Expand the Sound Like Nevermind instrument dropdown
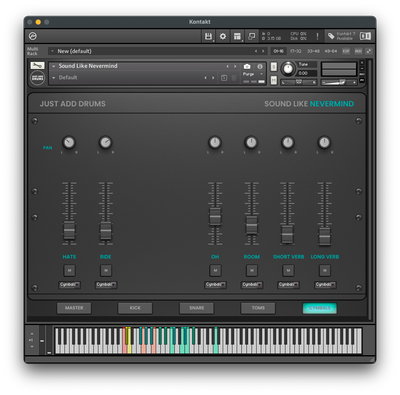The width and height of the screenshot is (400, 395). click(x=53, y=66)
